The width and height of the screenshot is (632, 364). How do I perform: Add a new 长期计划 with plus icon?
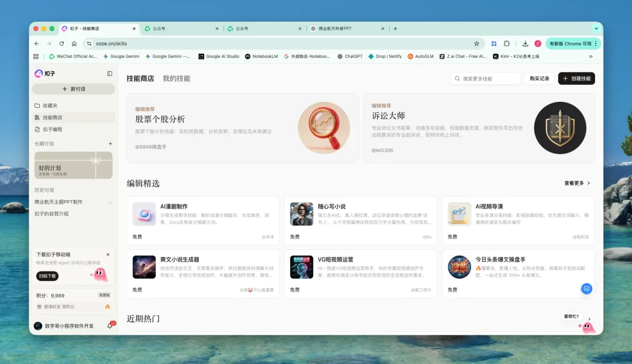coord(111,143)
